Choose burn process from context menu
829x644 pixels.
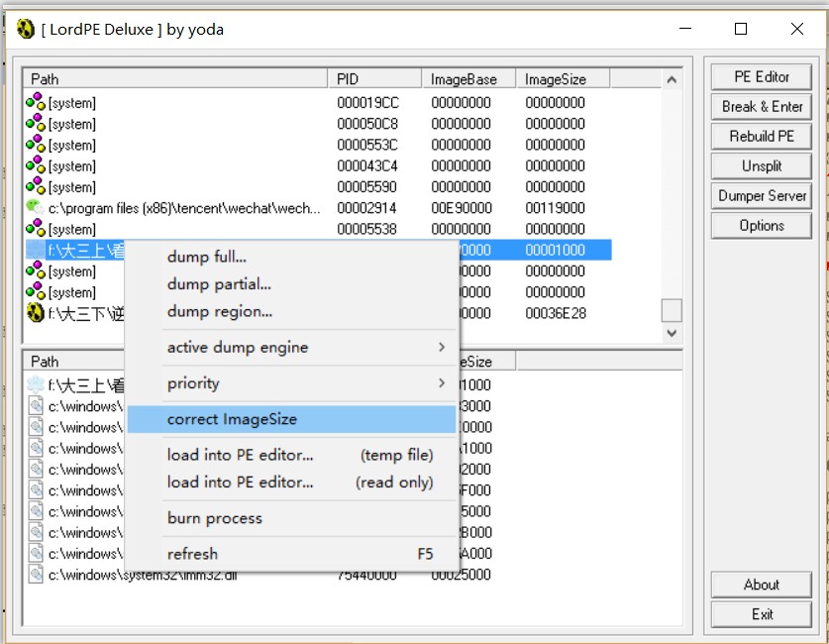(215, 518)
